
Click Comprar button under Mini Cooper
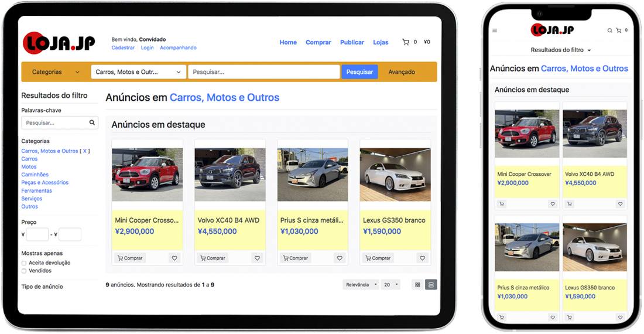coord(130,258)
